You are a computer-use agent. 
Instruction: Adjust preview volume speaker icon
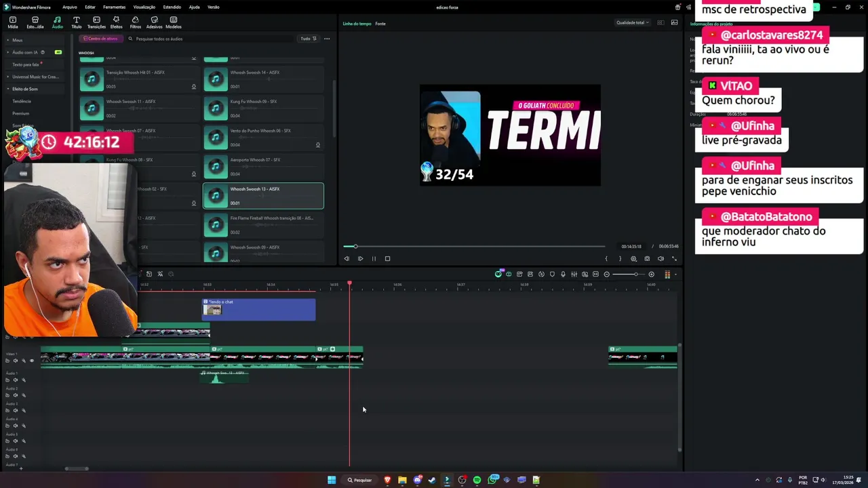660,258
